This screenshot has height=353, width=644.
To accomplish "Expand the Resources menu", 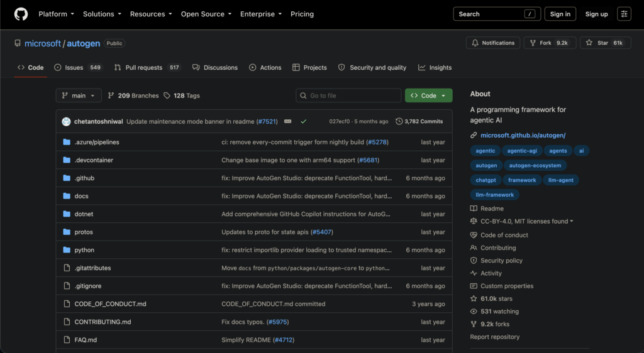I will tap(151, 14).
